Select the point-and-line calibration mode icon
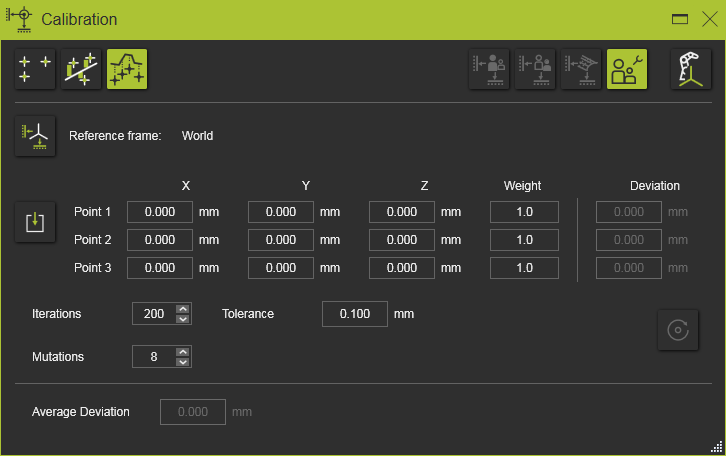 pyautogui.click(x=81, y=69)
